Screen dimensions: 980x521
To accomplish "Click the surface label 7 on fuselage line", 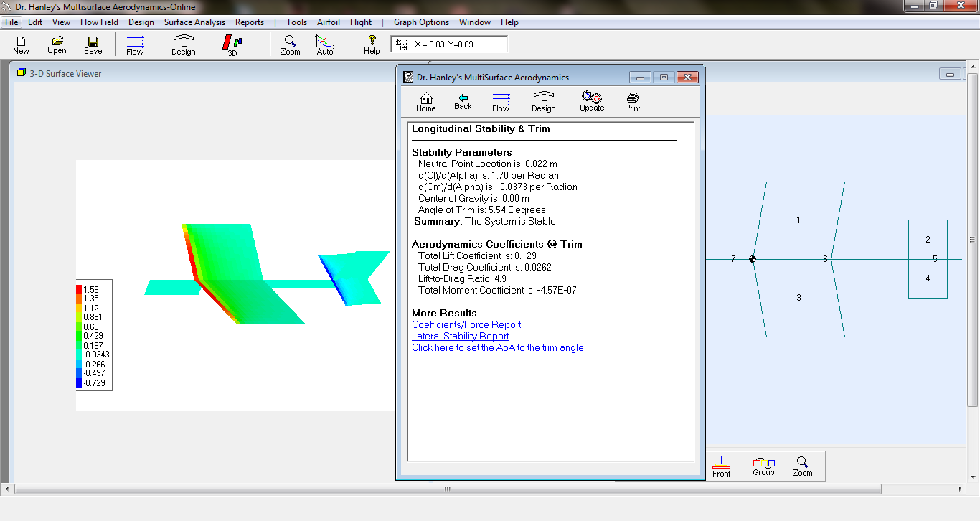I will (733, 258).
